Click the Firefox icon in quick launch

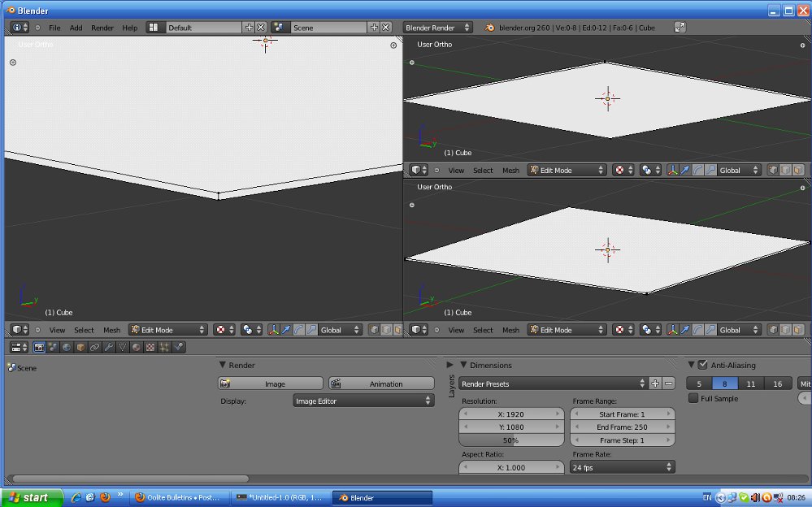coord(104,496)
